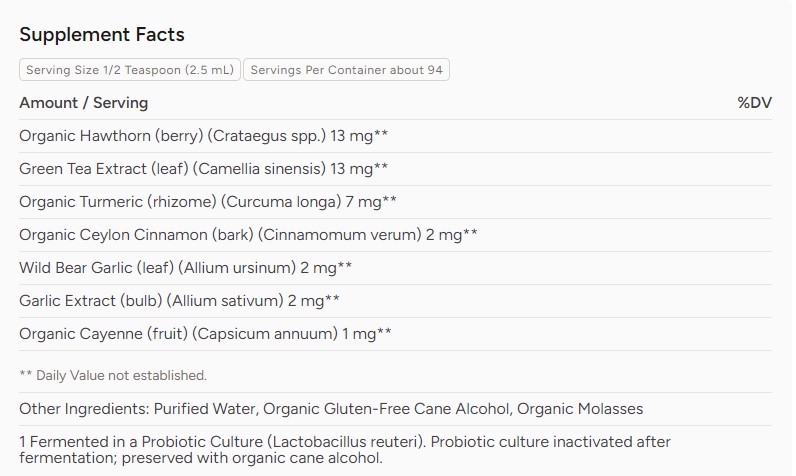Image resolution: width=796 pixels, height=476 pixels.
Task: Select the Serving Size 1/2 Teaspoon badge
Action: 130,70
